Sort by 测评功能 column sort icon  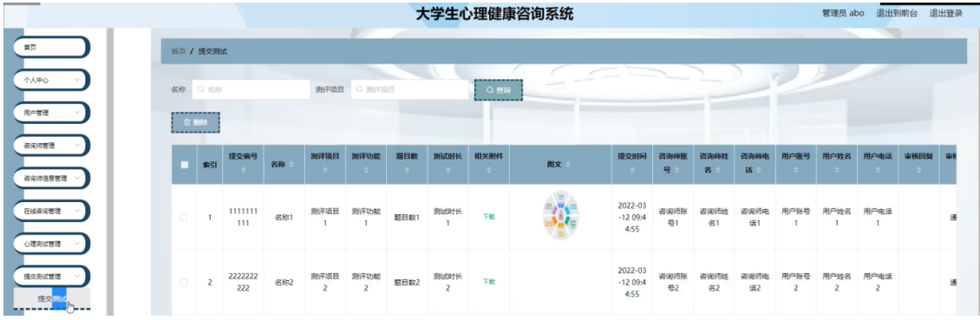pyautogui.click(x=366, y=171)
